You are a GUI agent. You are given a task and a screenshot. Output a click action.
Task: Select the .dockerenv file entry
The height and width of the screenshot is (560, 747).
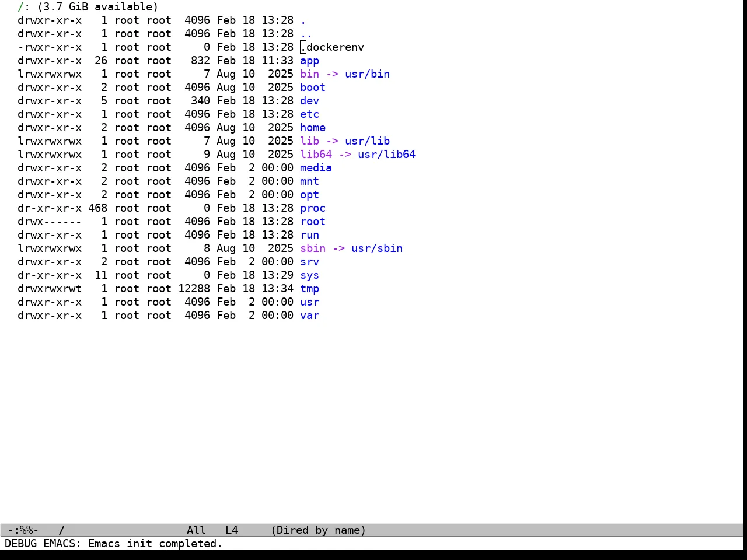[332, 47]
